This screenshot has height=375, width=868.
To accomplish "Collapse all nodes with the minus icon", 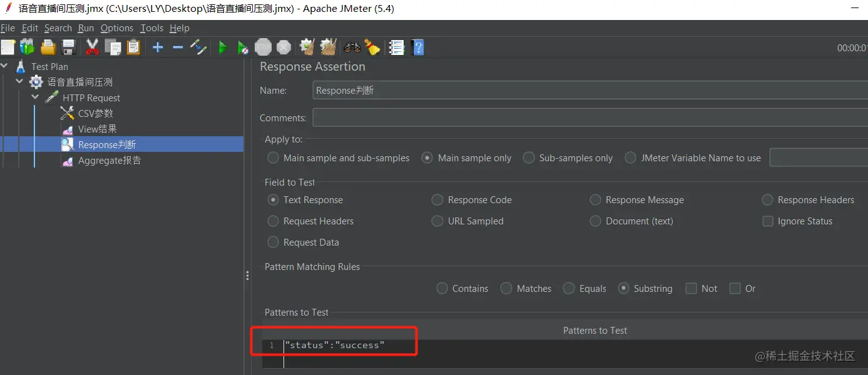I will [x=178, y=47].
